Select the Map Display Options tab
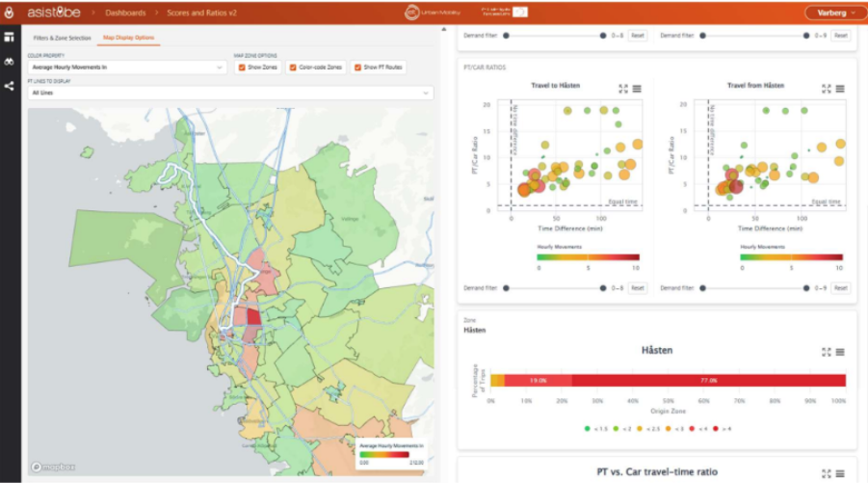This screenshot has height=483, width=868. (x=126, y=38)
